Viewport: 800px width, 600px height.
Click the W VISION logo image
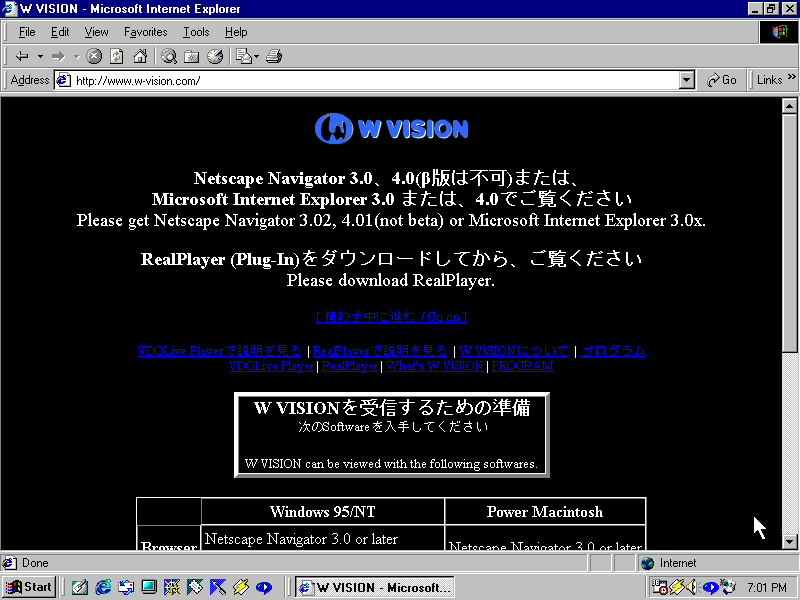point(391,128)
